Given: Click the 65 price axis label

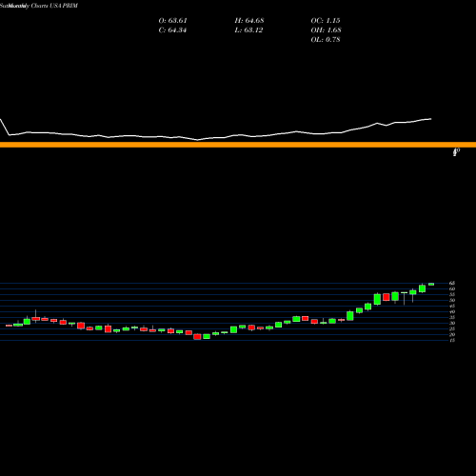Looking at the screenshot, I should (x=452, y=283).
